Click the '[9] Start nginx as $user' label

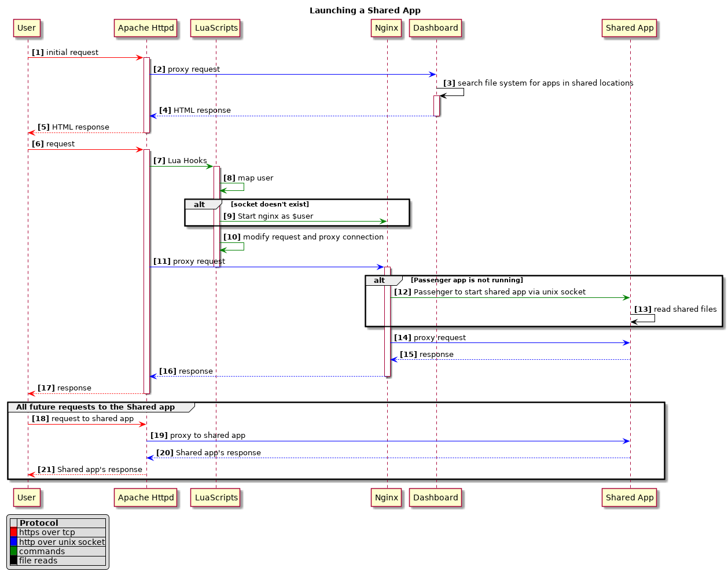(268, 216)
